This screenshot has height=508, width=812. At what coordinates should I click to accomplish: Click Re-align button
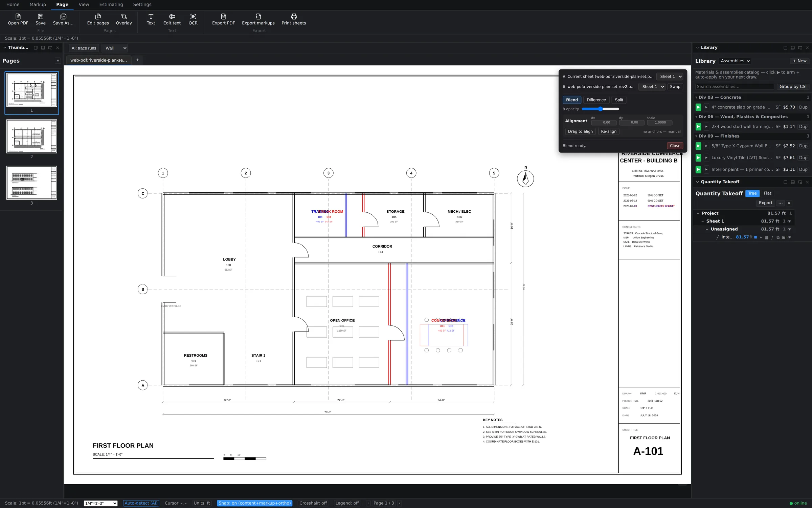609,131
